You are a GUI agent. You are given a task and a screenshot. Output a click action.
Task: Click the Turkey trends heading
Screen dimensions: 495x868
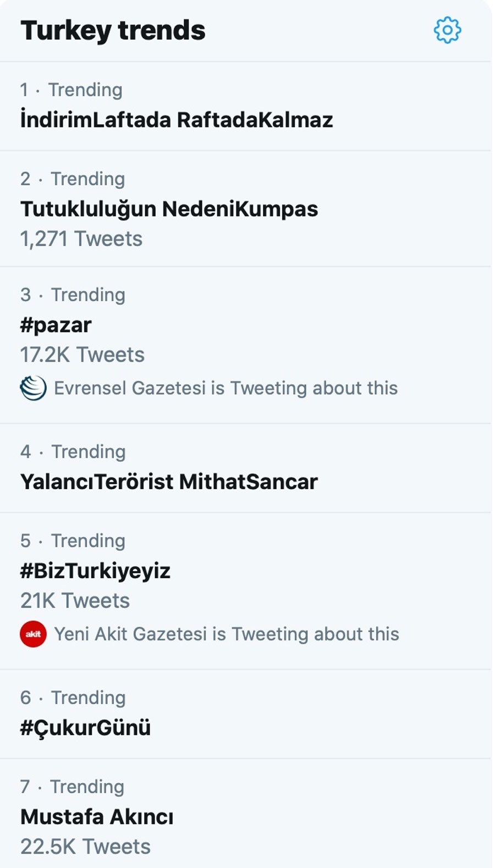(x=113, y=30)
